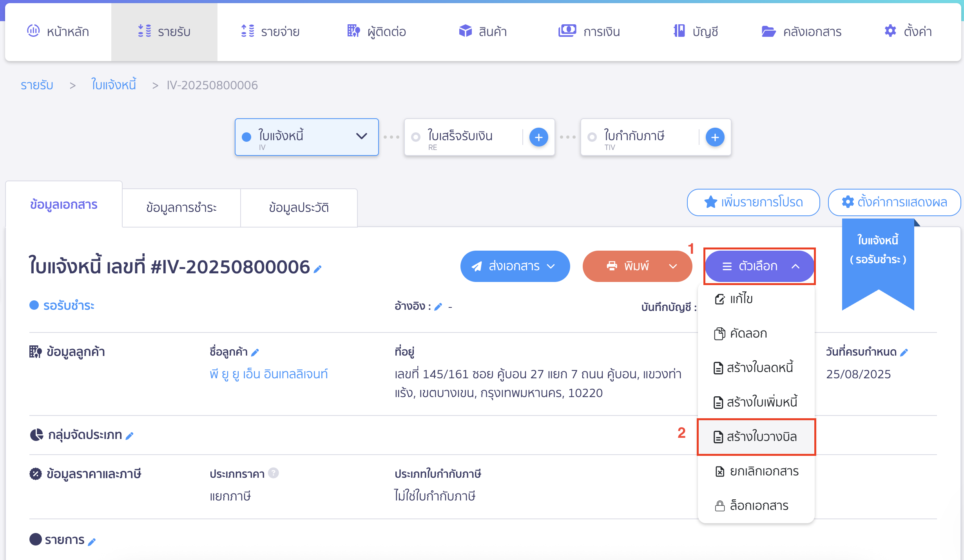964x560 pixels.
Task: Click the IV-20250800006 breadcrumb text
Action: point(212,85)
